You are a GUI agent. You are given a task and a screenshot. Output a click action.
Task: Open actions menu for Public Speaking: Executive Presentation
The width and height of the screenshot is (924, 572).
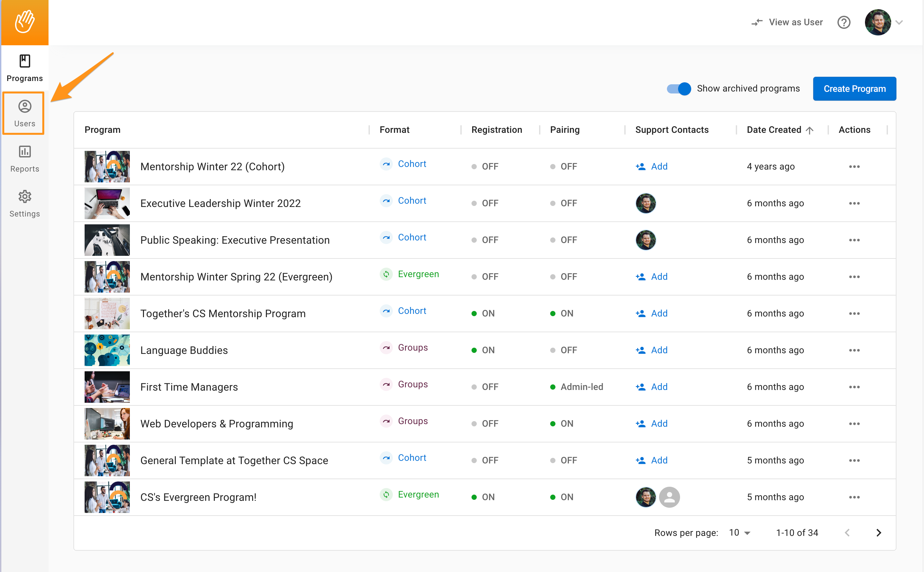[854, 240]
